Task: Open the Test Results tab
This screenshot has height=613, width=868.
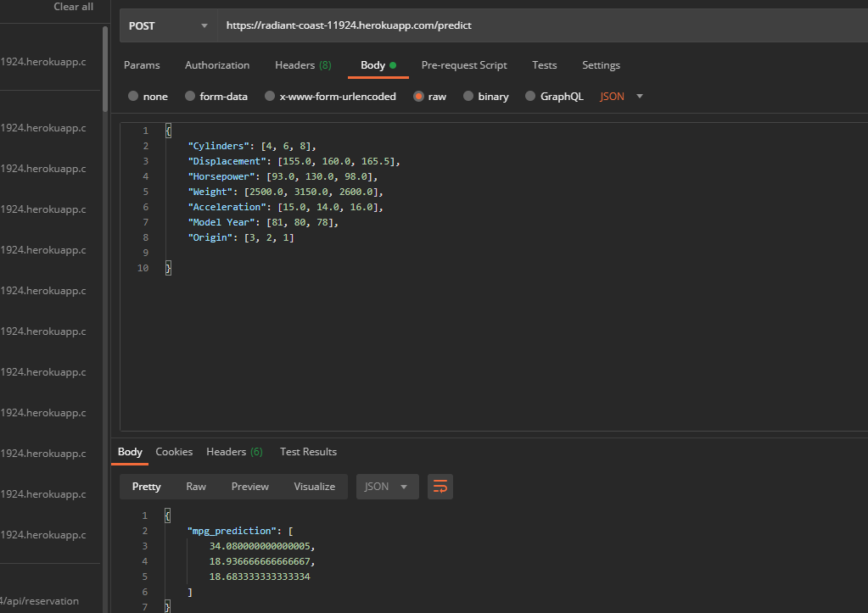Action: click(x=308, y=451)
